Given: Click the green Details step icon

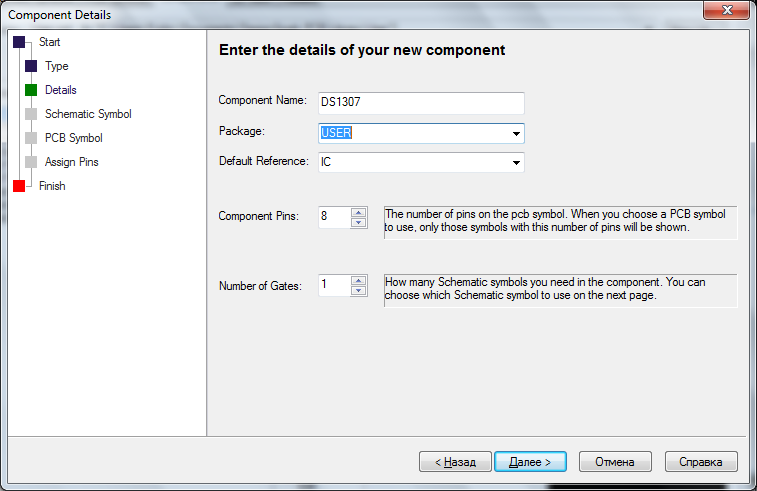Looking at the screenshot, I should tap(31, 90).
